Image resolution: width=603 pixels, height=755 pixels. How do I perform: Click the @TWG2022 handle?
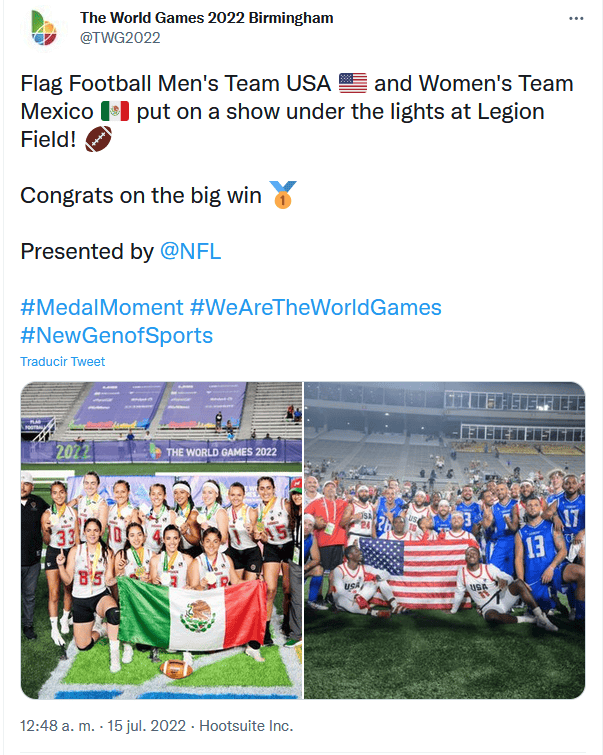pyautogui.click(x=120, y=38)
